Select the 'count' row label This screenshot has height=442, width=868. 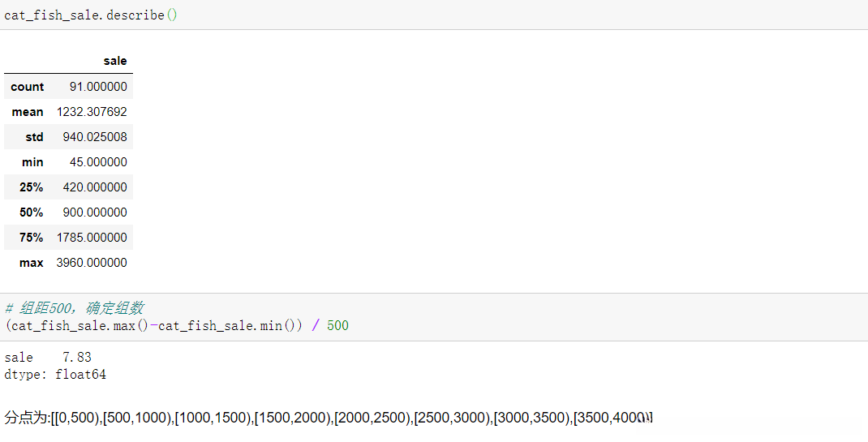pos(28,87)
